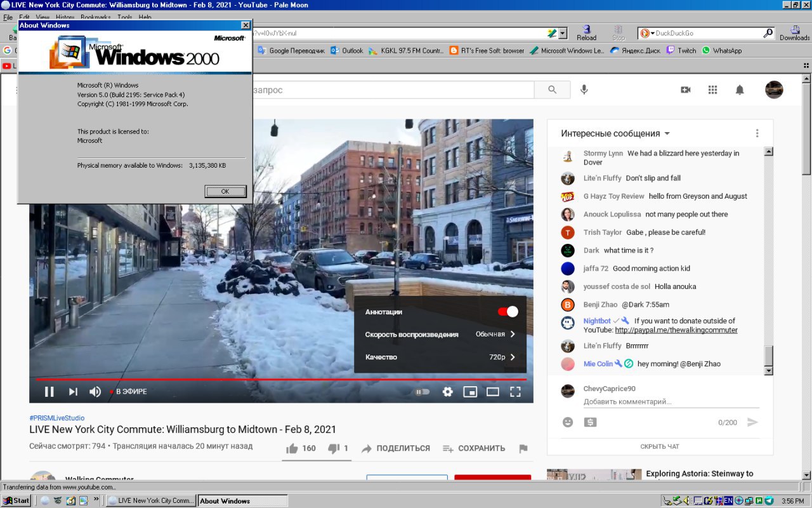812x508 pixels.
Task: Open player settings gear
Action: tap(448, 392)
